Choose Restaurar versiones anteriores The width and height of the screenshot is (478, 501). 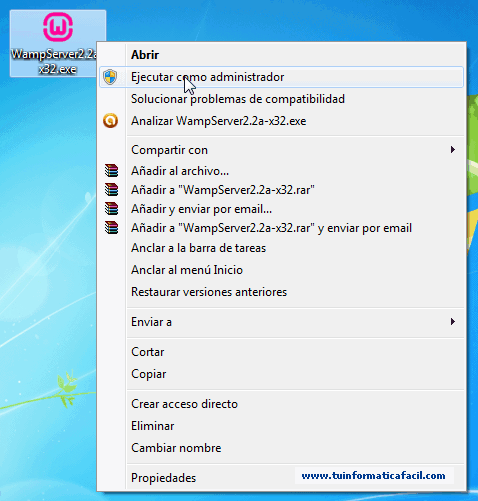[281, 292]
